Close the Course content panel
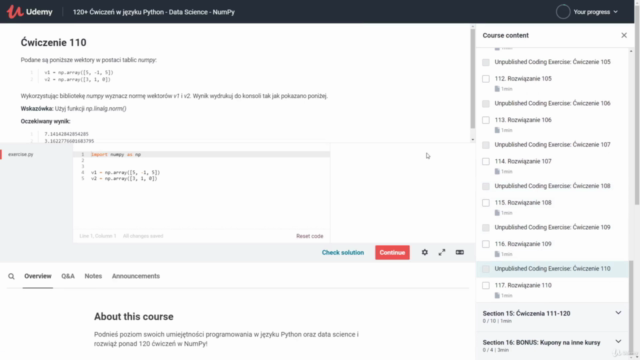640x360 pixels. tap(624, 36)
